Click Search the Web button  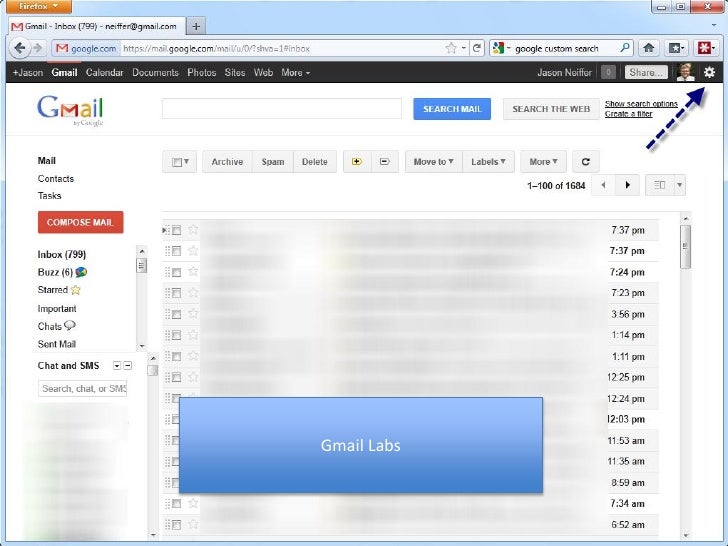click(x=551, y=109)
